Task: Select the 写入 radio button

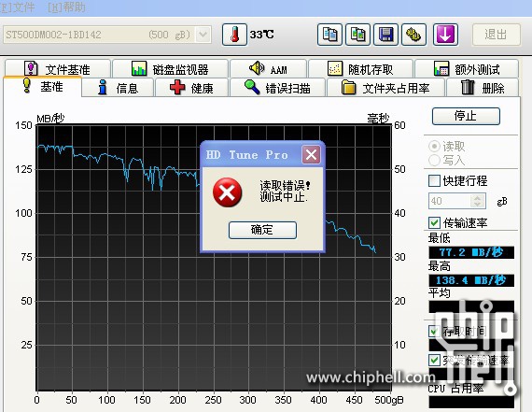Action: click(434, 160)
